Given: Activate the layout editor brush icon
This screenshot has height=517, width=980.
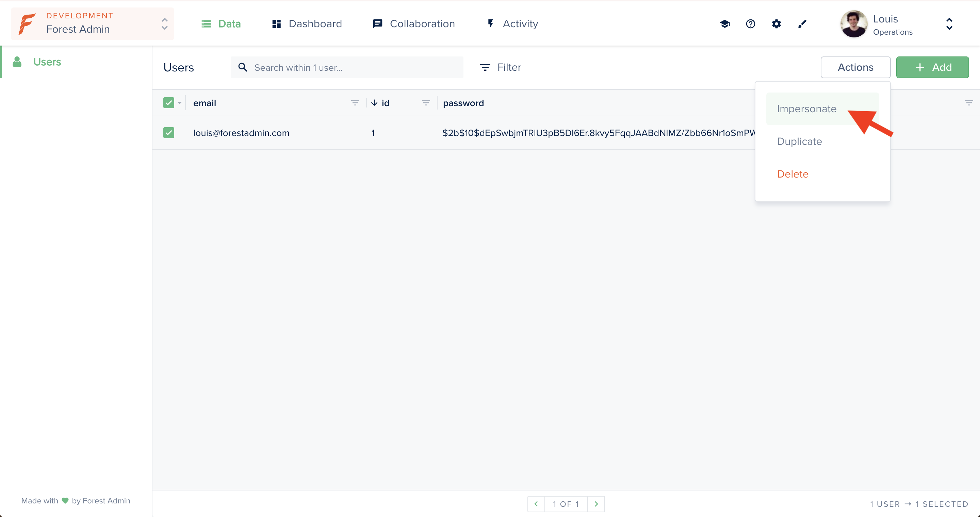Looking at the screenshot, I should [x=802, y=24].
